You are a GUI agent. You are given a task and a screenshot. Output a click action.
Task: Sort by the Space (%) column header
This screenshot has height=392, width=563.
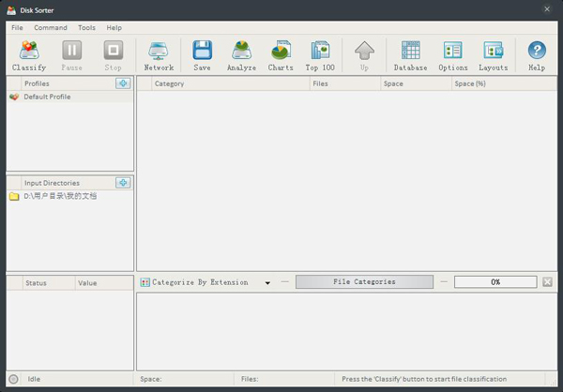[504, 83]
